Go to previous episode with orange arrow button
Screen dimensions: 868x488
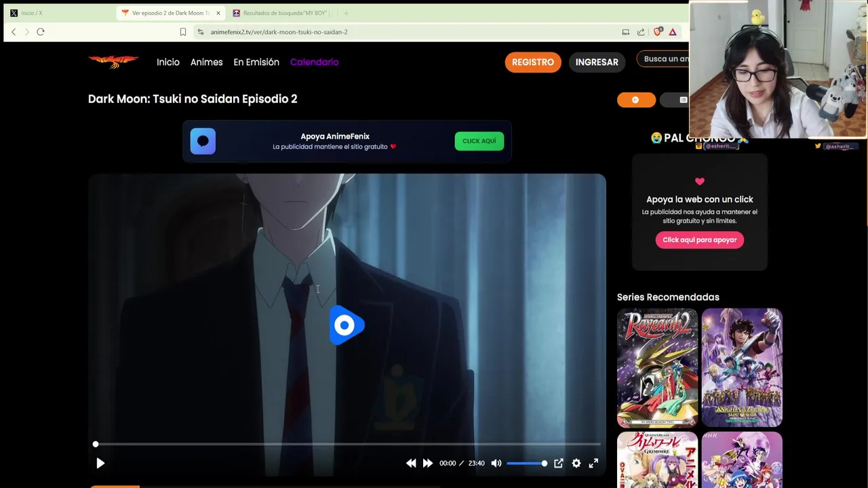[636, 100]
